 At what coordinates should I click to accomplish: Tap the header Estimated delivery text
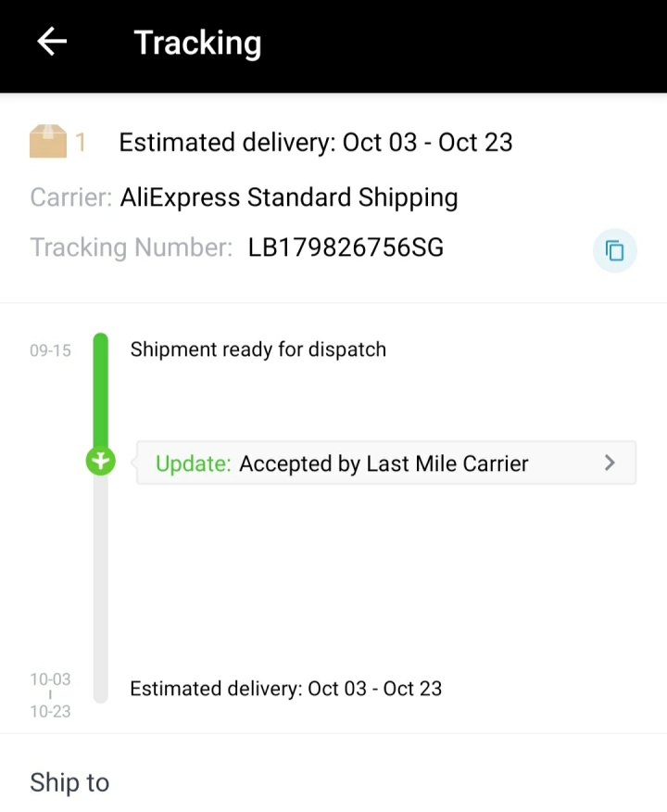click(316, 143)
